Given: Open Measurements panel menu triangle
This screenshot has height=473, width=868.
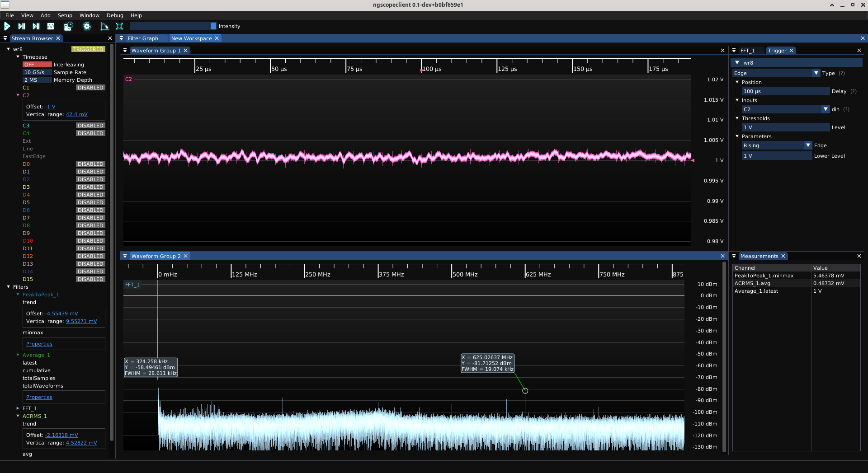Looking at the screenshot, I should point(734,256).
